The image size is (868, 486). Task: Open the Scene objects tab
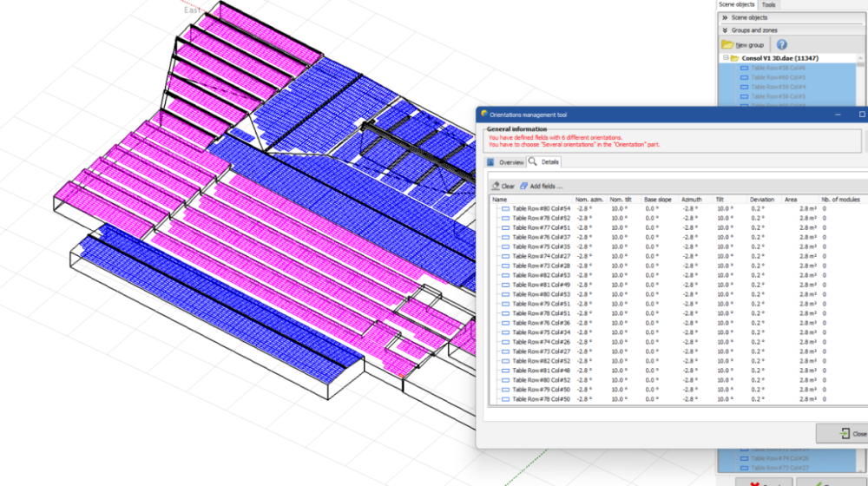tap(737, 4)
